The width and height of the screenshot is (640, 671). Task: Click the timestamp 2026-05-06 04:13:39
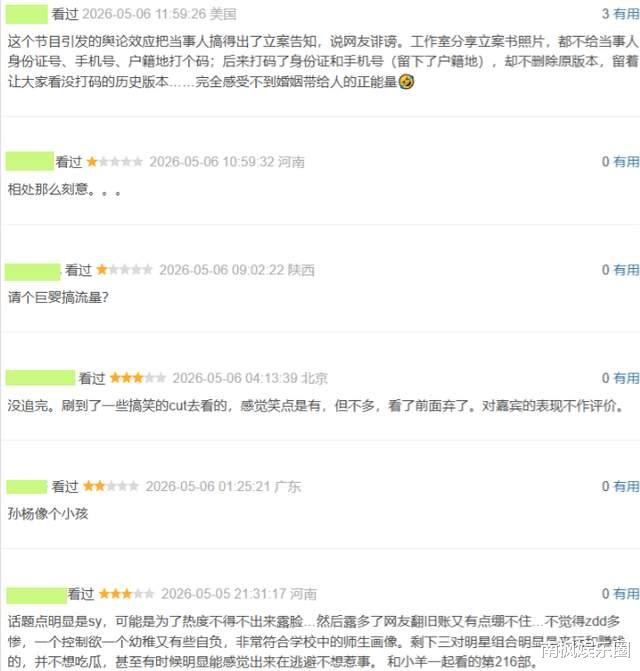235,378
